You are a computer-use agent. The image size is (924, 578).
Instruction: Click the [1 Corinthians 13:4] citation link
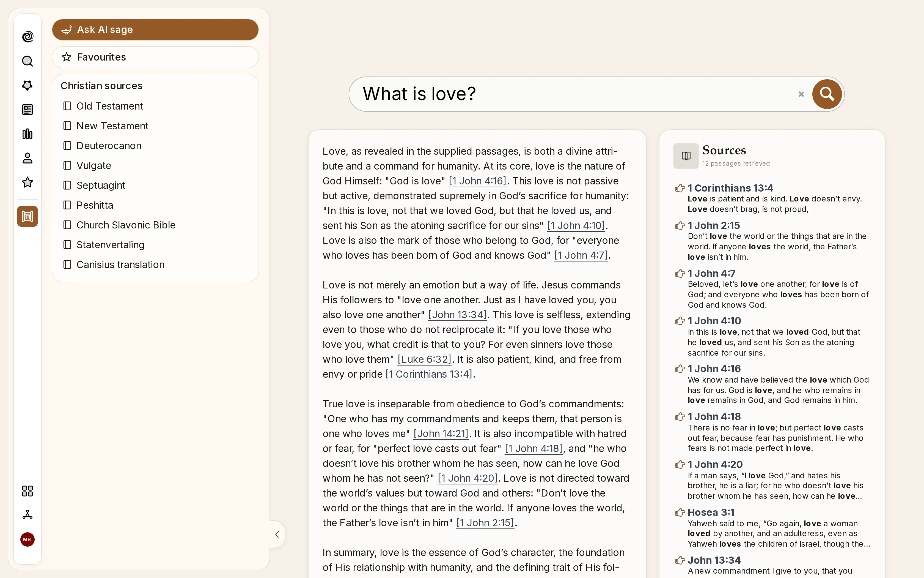[x=429, y=374]
